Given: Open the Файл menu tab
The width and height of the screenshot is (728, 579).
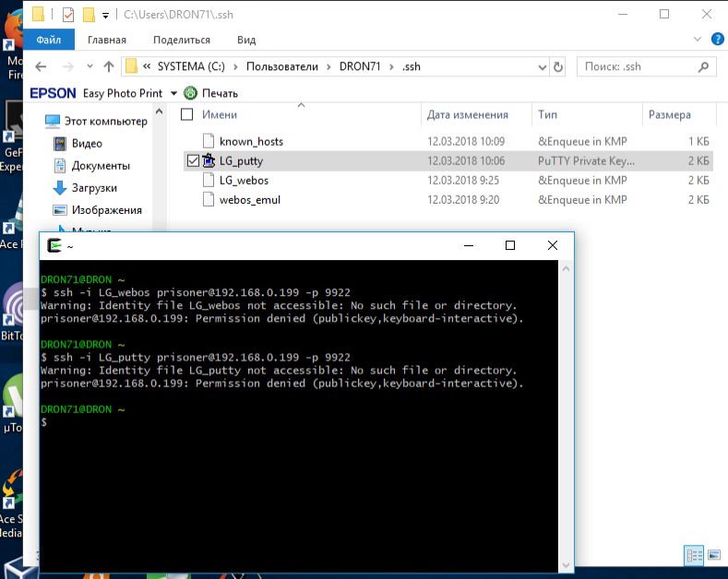Looking at the screenshot, I should point(48,40).
